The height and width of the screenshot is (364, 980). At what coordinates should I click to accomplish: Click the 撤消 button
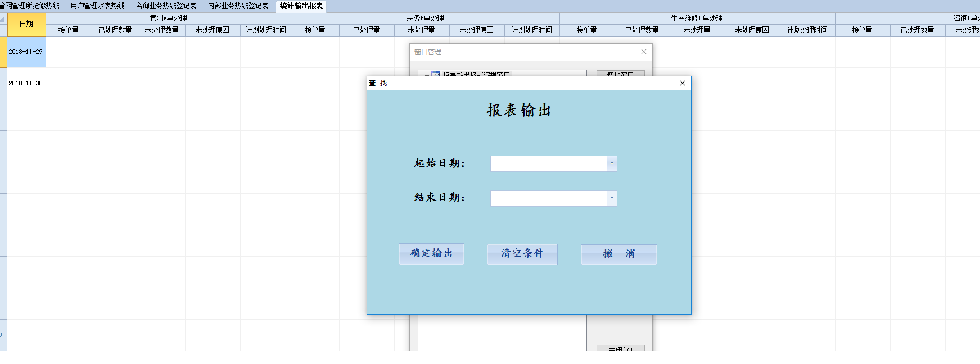point(618,254)
